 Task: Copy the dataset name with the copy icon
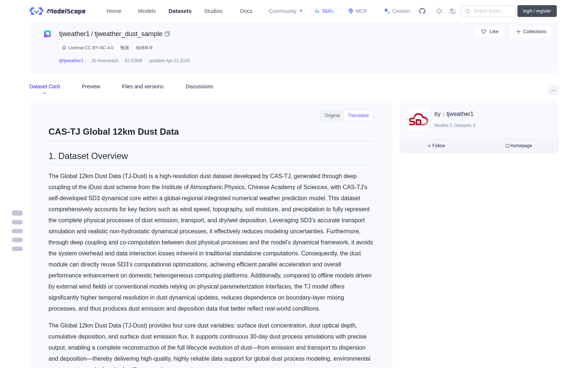coord(167,34)
